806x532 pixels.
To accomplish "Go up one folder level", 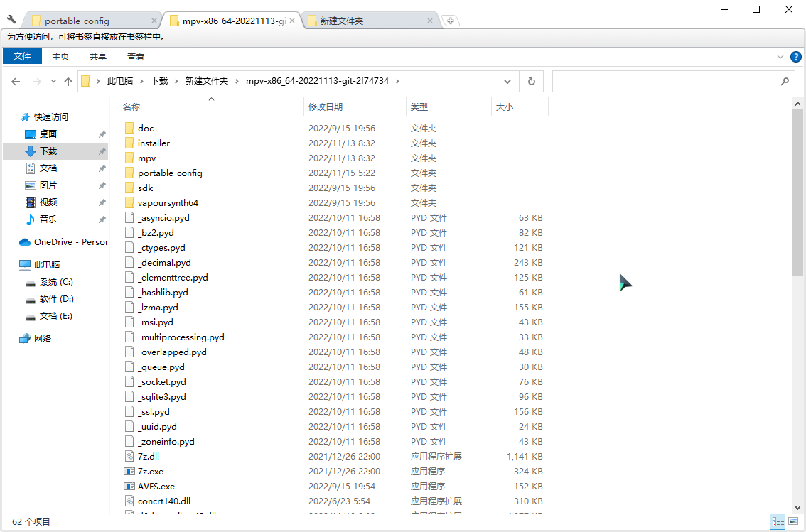I will [68, 81].
